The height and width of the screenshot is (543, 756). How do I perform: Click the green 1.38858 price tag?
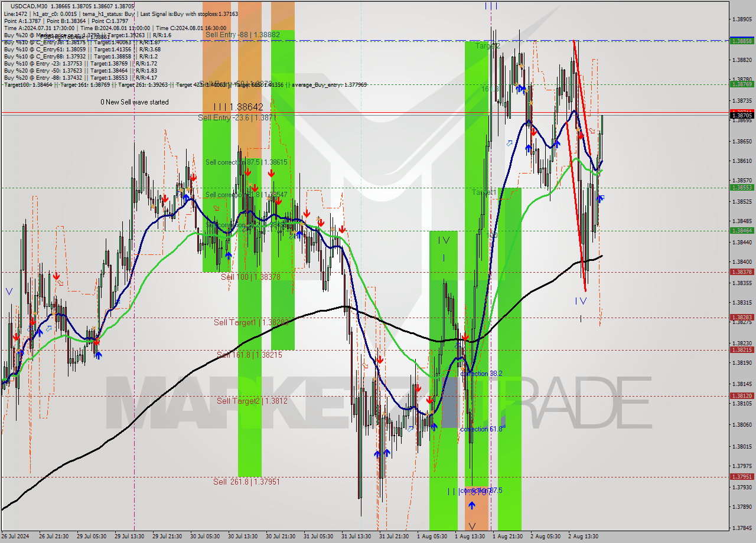pos(742,41)
